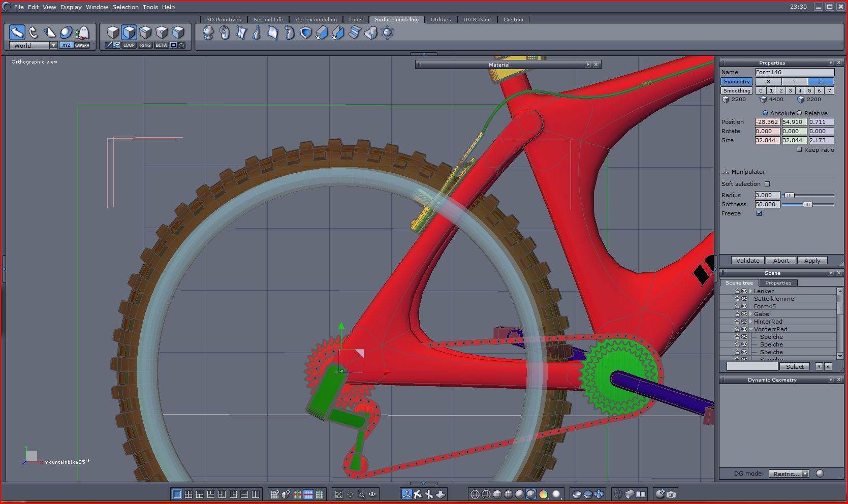Viewport: 848px width, 504px height.
Task: Toggle visibility eye for Sattelklemme
Action: tap(744, 299)
